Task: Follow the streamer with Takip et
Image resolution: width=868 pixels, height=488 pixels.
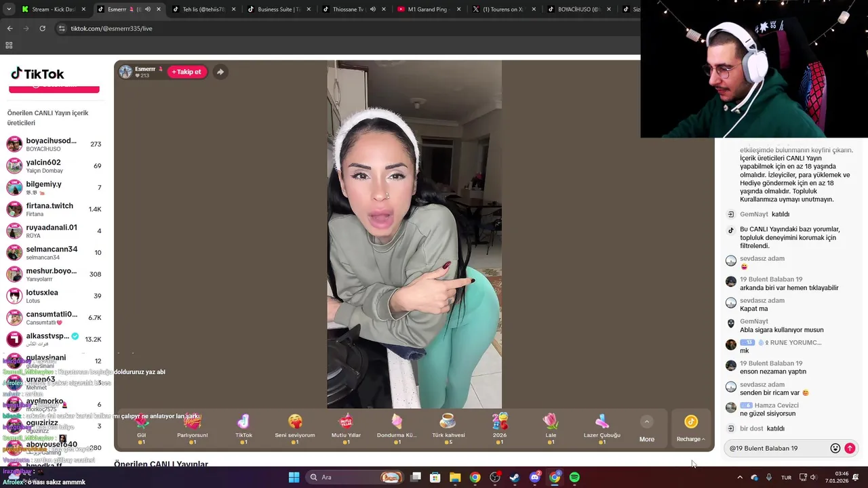Action: [x=186, y=72]
